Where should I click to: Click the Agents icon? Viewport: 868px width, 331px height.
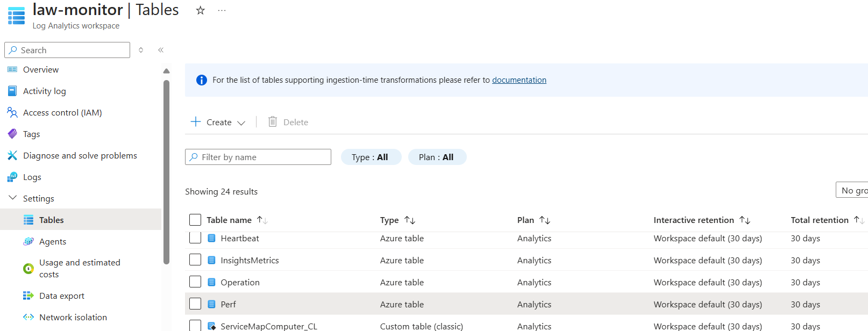[x=29, y=241]
